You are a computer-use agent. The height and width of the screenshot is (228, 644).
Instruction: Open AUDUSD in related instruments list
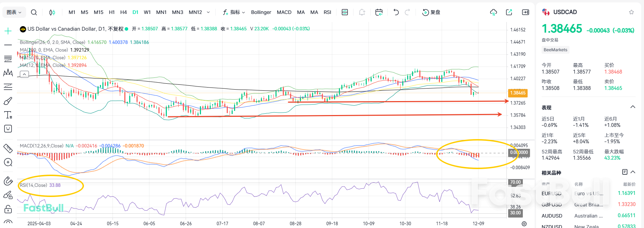pyautogui.click(x=552, y=216)
